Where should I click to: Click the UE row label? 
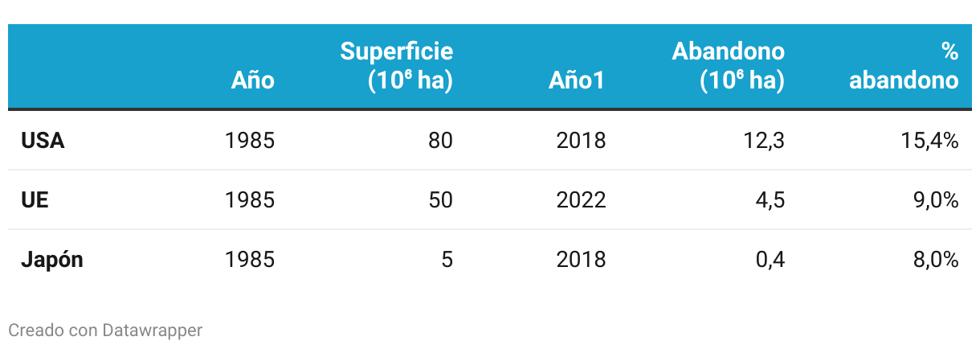(35, 200)
